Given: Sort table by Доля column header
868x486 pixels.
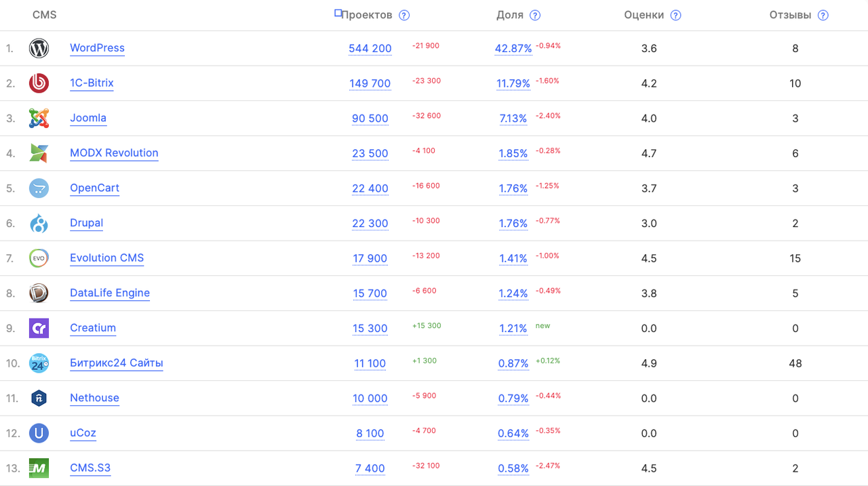Looking at the screenshot, I should [x=510, y=16].
